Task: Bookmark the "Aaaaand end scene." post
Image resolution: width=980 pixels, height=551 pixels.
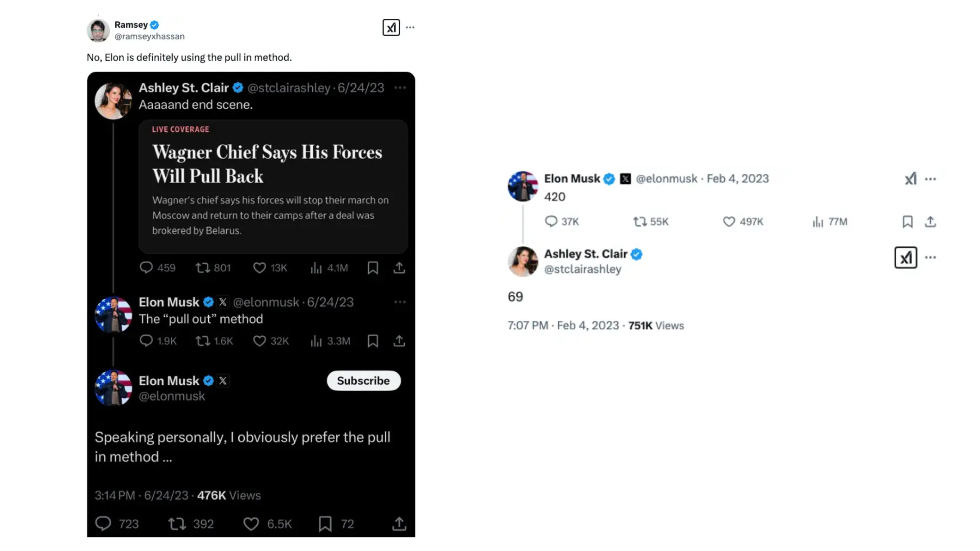Action: point(373,268)
